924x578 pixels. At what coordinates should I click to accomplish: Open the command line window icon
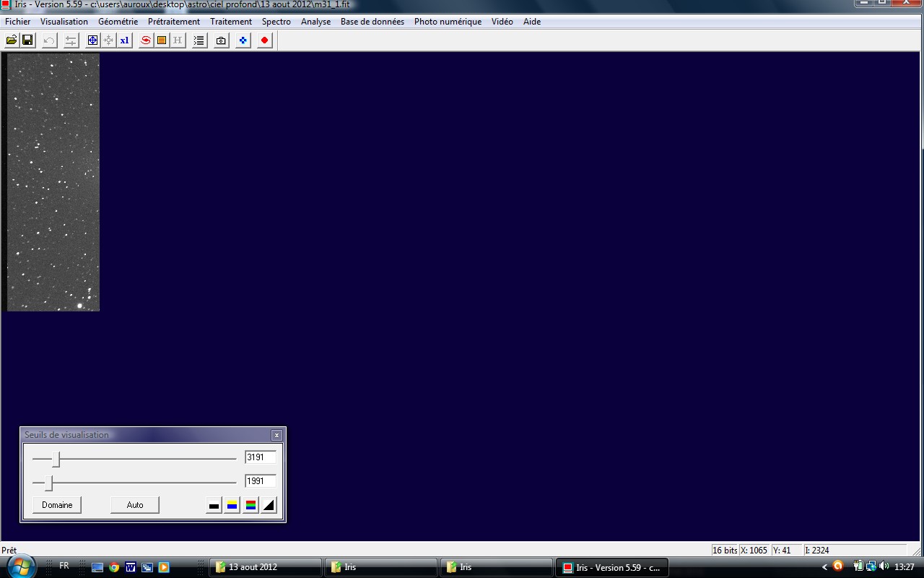pos(199,40)
